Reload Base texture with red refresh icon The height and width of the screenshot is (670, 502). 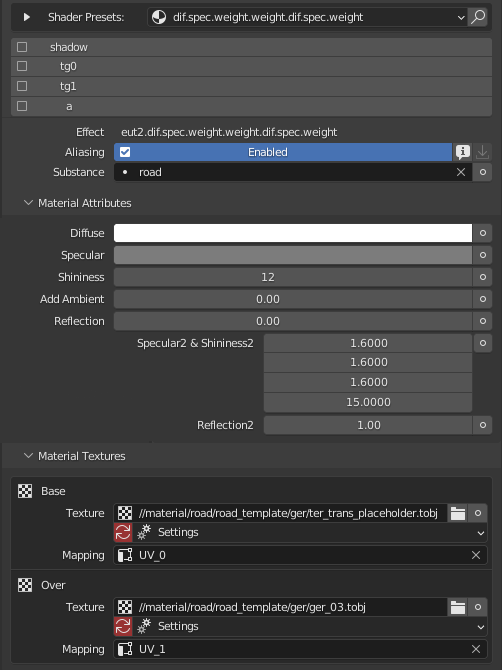123,532
